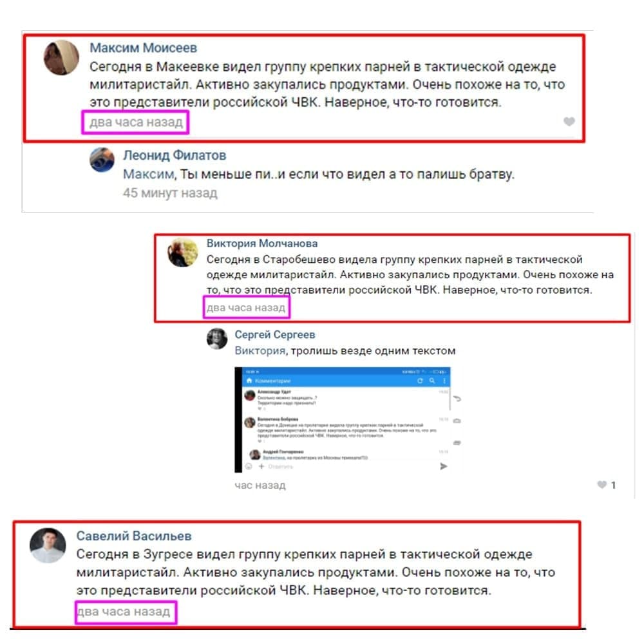Open Леонид Филатов's profile name link
The width and height of the screenshot is (644, 644).
175,155
